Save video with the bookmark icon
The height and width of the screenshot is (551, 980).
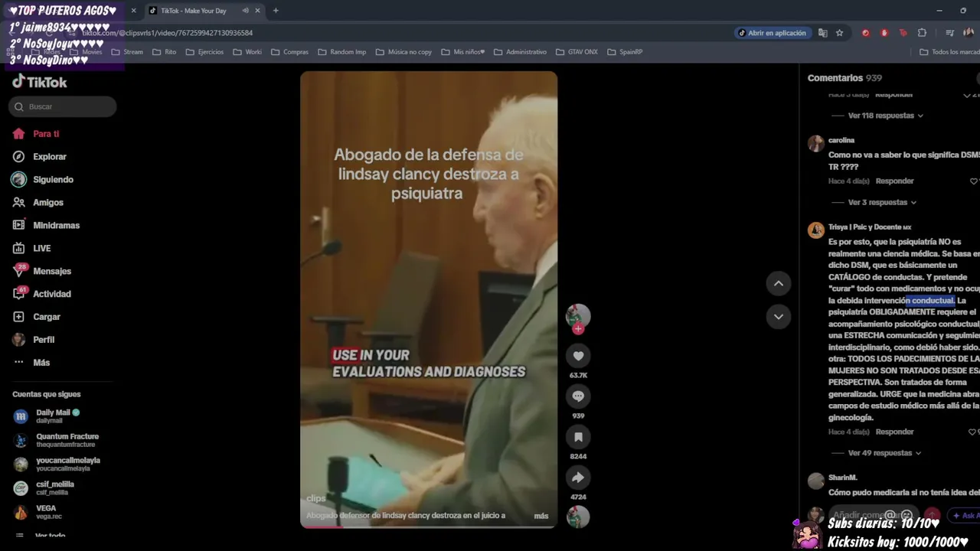(578, 437)
